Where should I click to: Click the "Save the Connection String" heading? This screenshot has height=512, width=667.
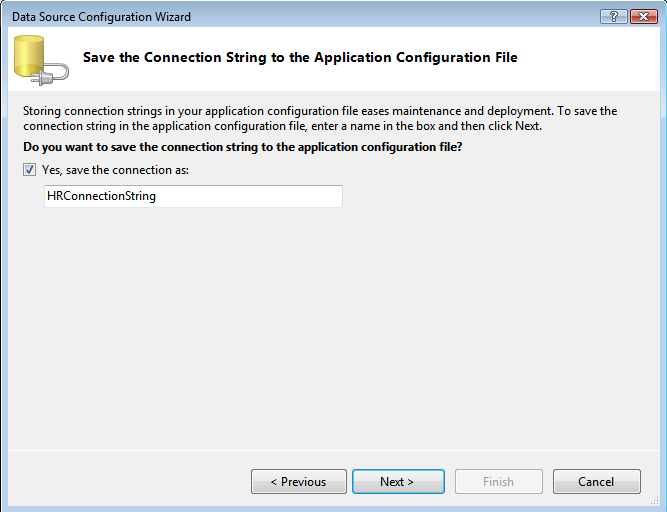(300, 57)
